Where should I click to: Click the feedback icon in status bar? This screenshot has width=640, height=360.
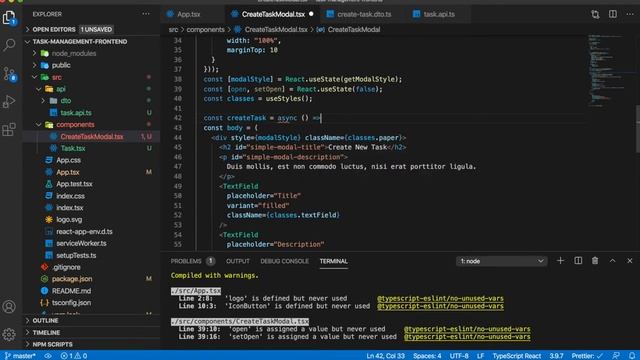(x=616, y=356)
